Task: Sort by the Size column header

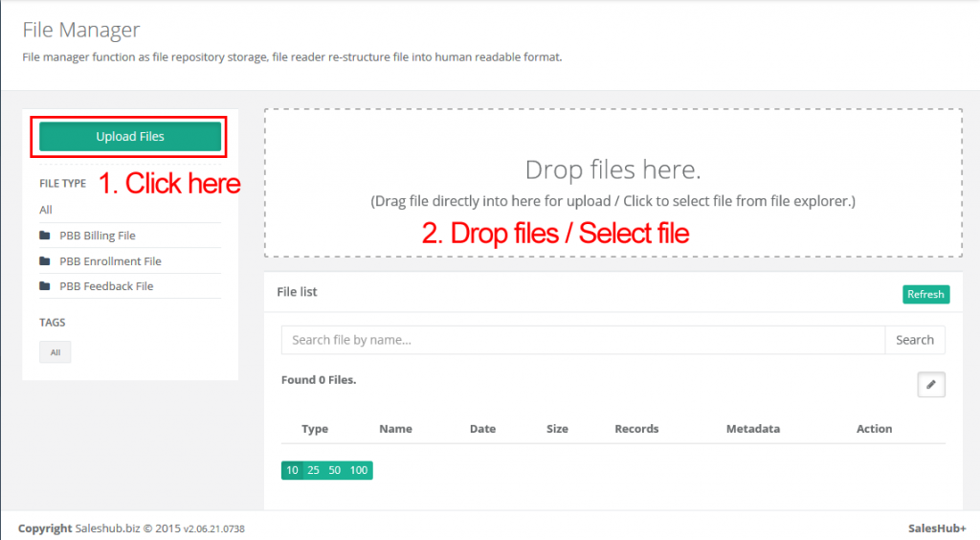Action: (557, 429)
